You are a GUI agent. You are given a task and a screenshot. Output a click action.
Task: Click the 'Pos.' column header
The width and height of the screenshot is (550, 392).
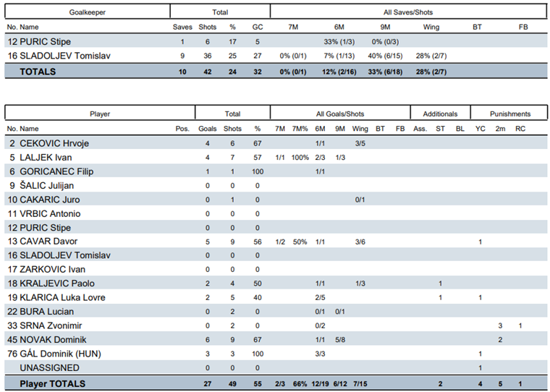182,129
